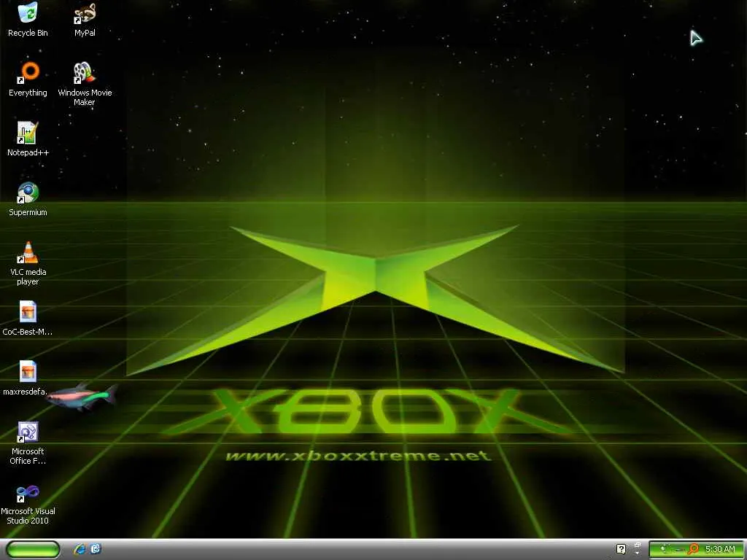Click the 5:30 AM taskbar clock
The width and height of the screenshot is (747, 560).
coord(720,549)
